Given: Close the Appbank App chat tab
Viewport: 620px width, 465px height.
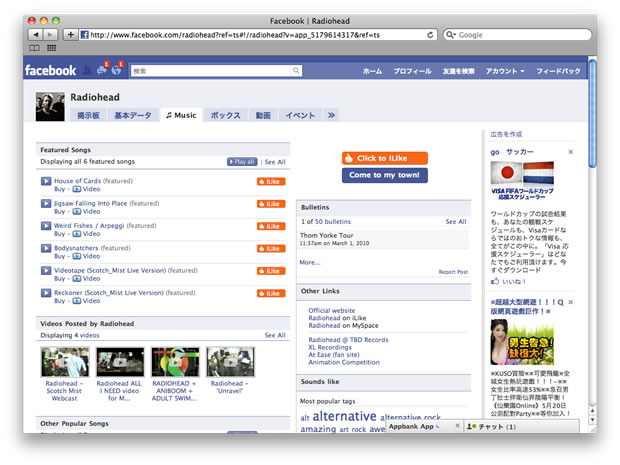Looking at the screenshot, I should tap(457, 426).
